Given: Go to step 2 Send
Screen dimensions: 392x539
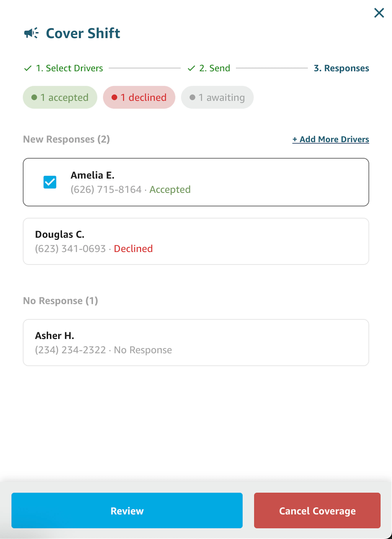Looking at the screenshot, I should click(x=215, y=68).
